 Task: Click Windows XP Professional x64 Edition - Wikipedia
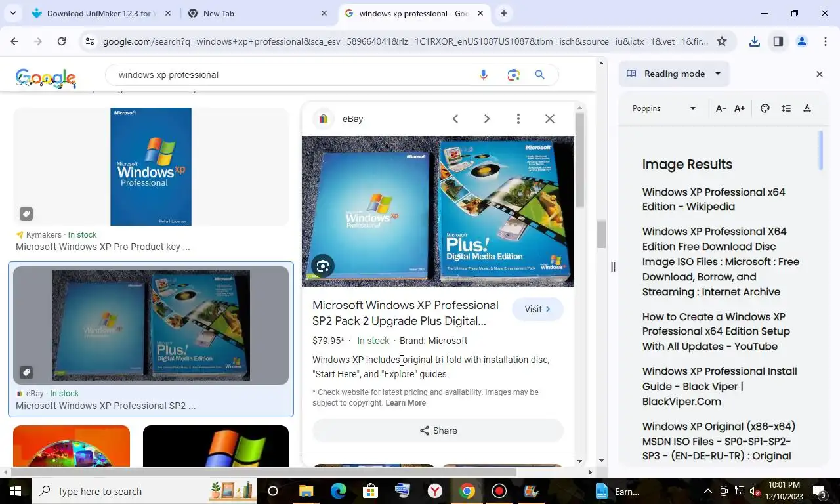point(714,199)
